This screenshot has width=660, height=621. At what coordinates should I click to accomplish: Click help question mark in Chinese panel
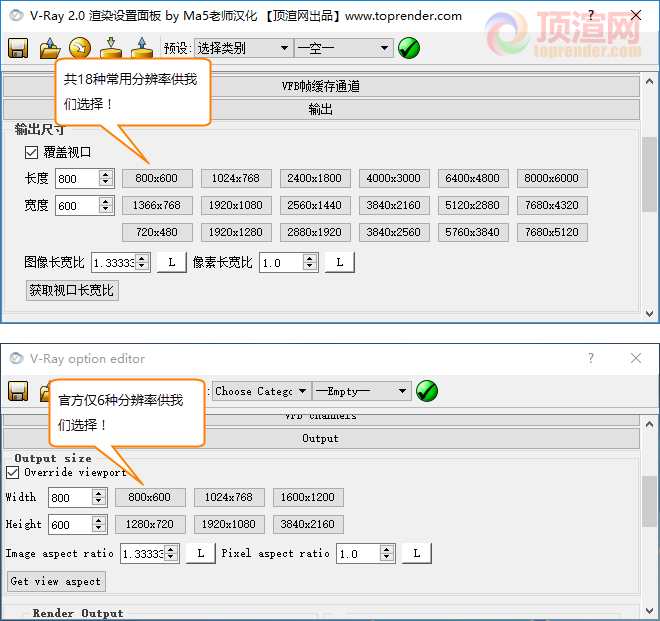pyautogui.click(x=591, y=16)
